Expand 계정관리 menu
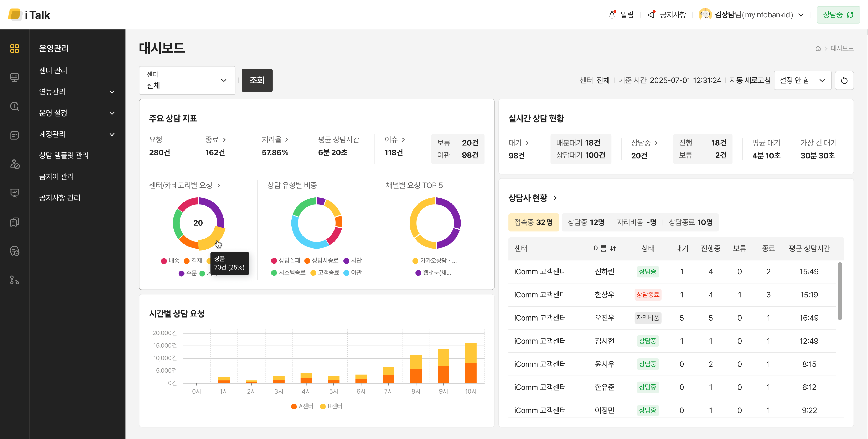Screen dimensions: 868x439 tap(77, 134)
